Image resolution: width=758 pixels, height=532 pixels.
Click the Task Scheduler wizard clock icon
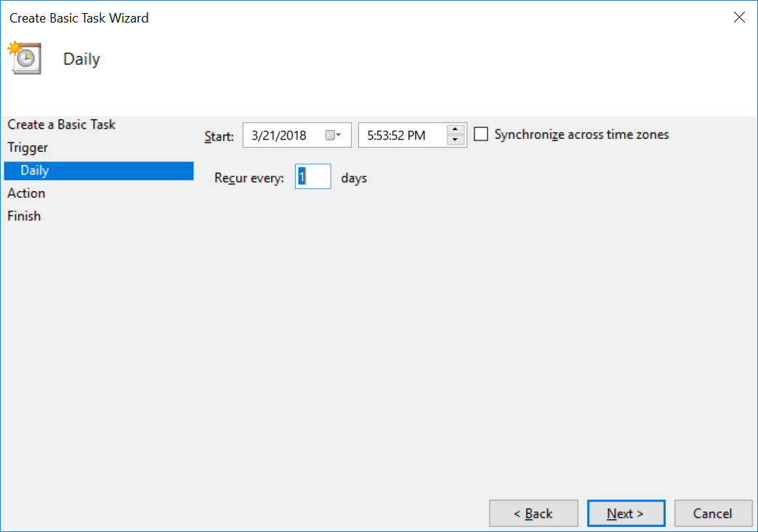pyautogui.click(x=24, y=57)
